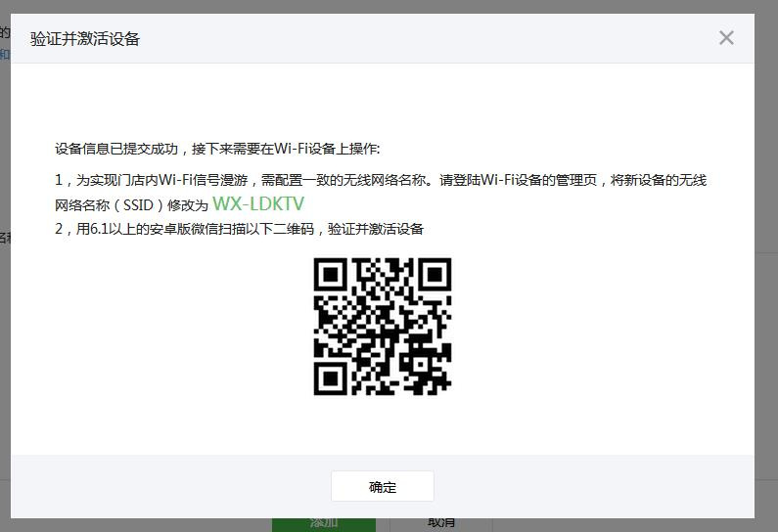Click the 验证并激活设备 dialog title
This screenshot has height=532, width=778.
pyautogui.click(x=85, y=39)
